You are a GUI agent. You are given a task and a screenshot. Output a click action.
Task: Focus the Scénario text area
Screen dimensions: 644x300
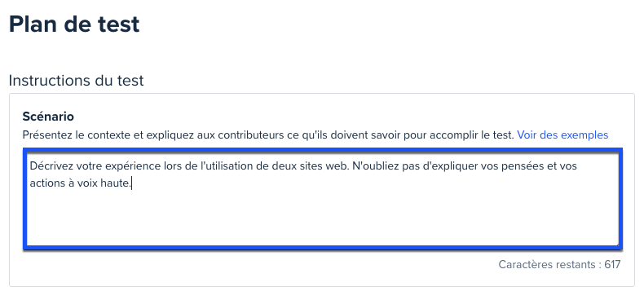(323, 199)
